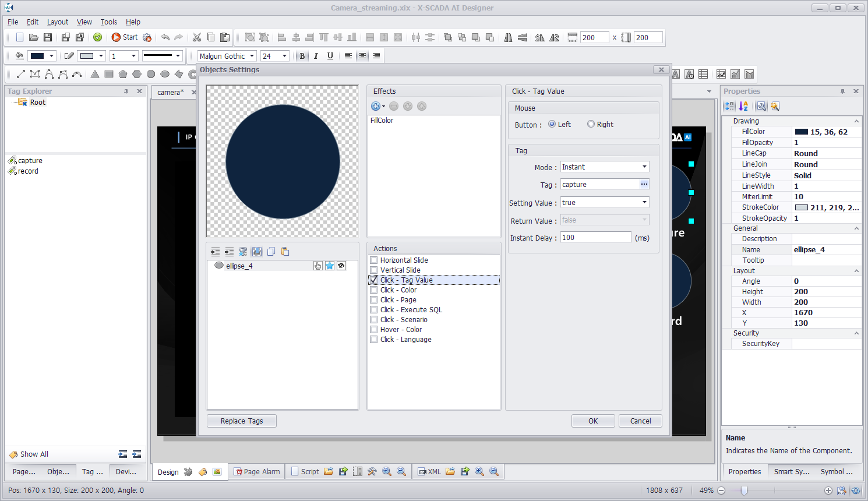Image resolution: width=868 pixels, height=501 pixels.
Task: Select the Right mouse button option
Action: (x=591, y=124)
